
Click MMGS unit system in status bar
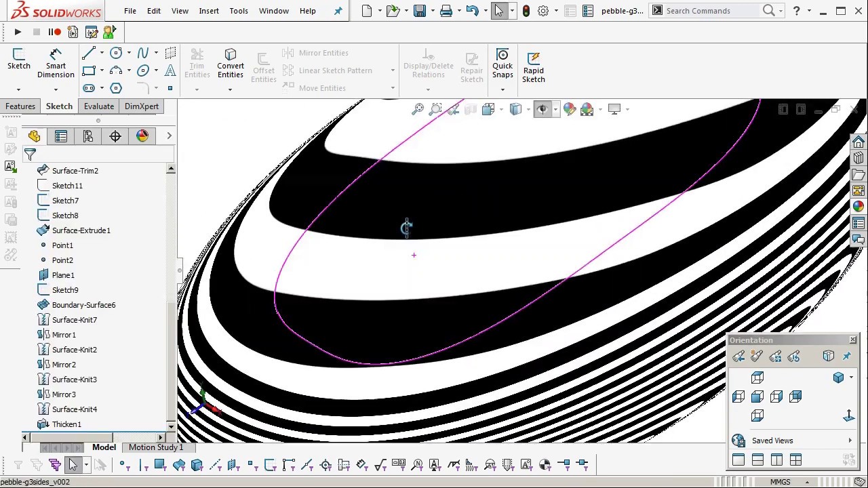pos(780,482)
